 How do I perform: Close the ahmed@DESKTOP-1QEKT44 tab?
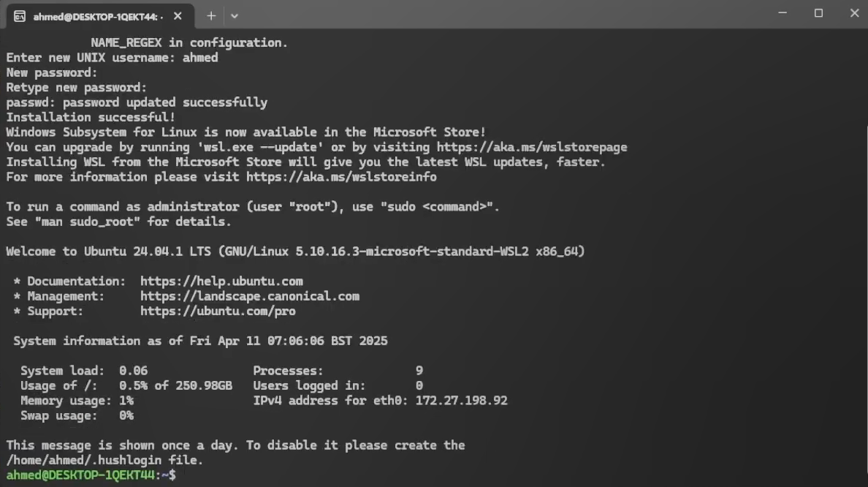(x=178, y=15)
